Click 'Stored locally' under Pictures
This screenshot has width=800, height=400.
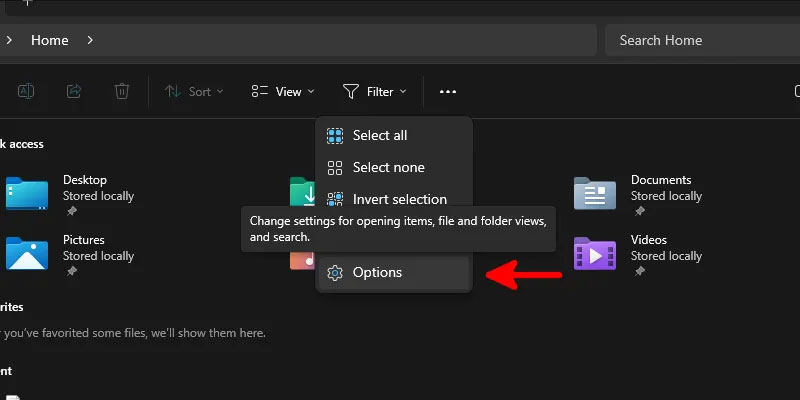[98, 256]
